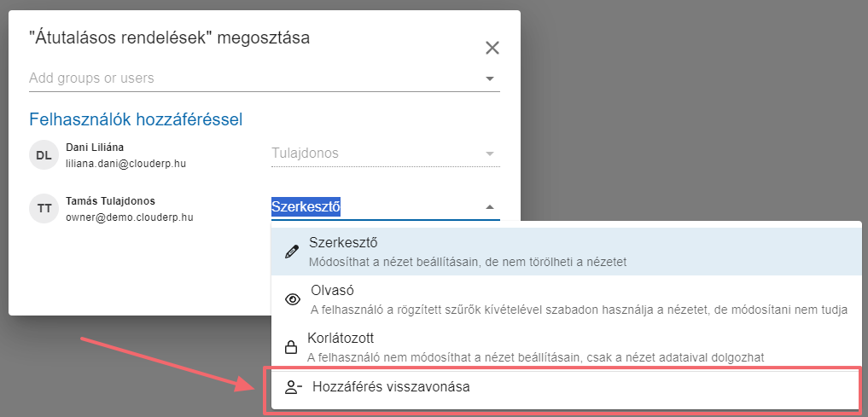Click the lock icon beside Korlátozott
Screen dimensions: 868x417
pos(291,347)
